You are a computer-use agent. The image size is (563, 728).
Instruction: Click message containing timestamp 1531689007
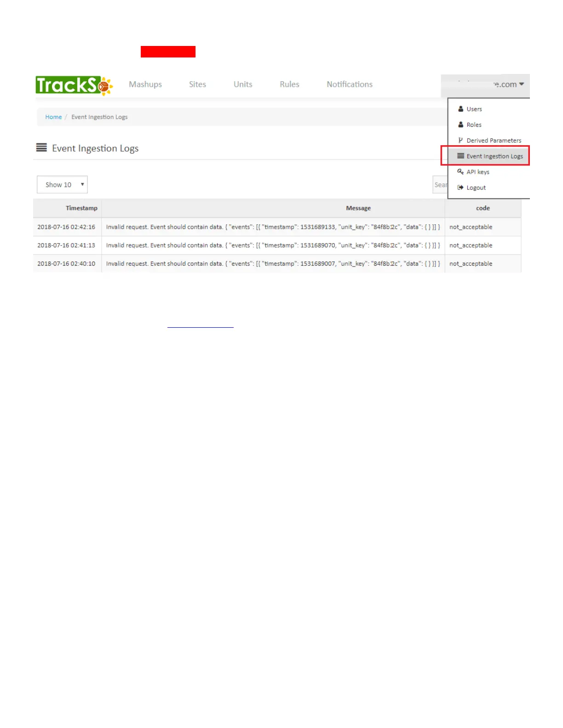click(273, 264)
